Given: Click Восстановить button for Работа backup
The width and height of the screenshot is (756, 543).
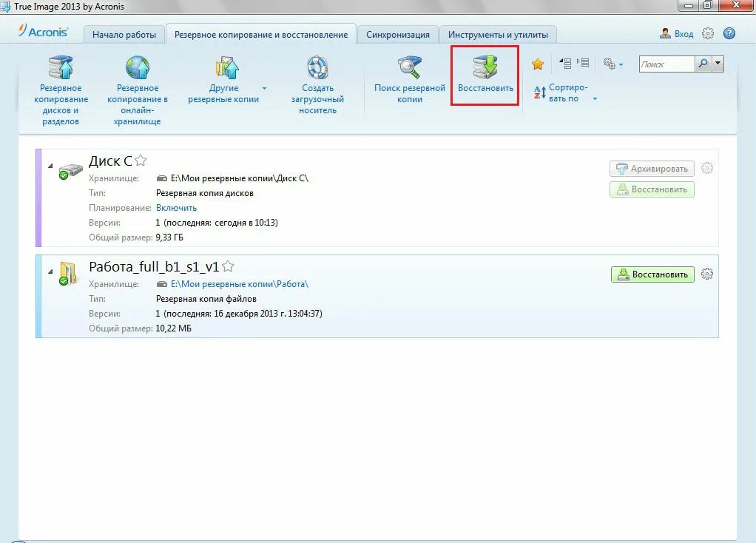Looking at the screenshot, I should coord(652,274).
